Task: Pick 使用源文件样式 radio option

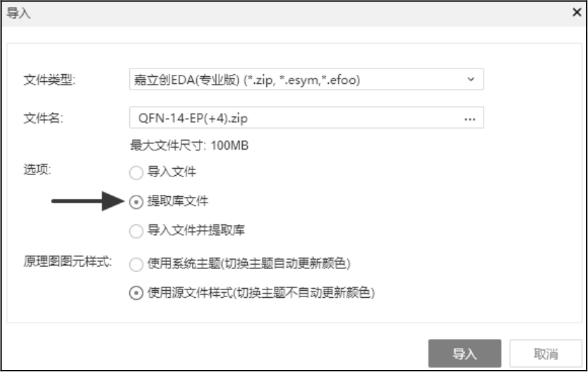Action: tap(136, 292)
